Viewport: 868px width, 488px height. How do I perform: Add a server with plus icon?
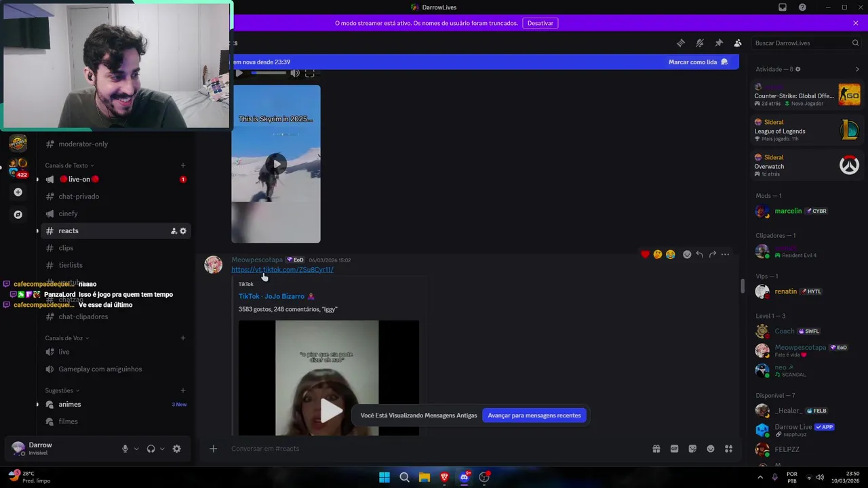point(18,192)
